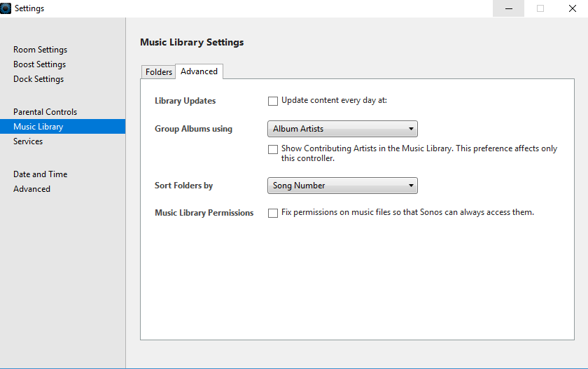The height and width of the screenshot is (369, 588).
Task: Open the Sort Folders by dropdown
Action: click(342, 186)
